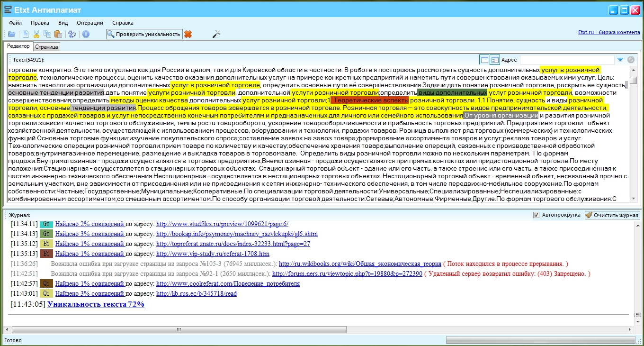Click the Текст(54921): label
The image size is (644, 346).
click(28, 60)
